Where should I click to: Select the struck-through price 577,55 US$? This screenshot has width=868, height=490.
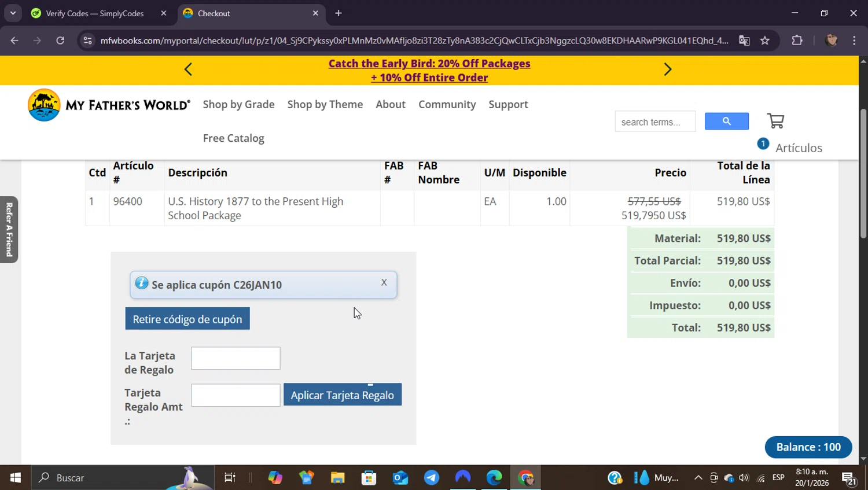coord(654,201)
